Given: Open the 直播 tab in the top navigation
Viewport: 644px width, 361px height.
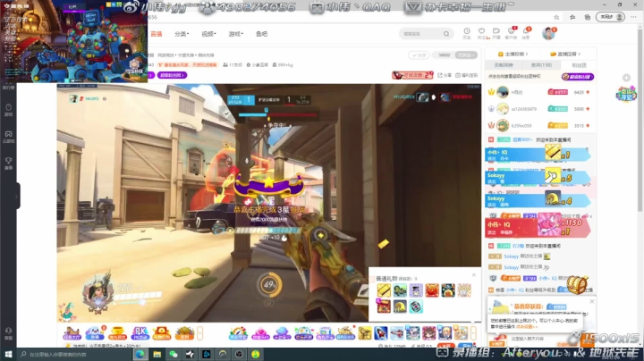Looking at the screenshot, I should pyautogui.click(x=156, y=34).
